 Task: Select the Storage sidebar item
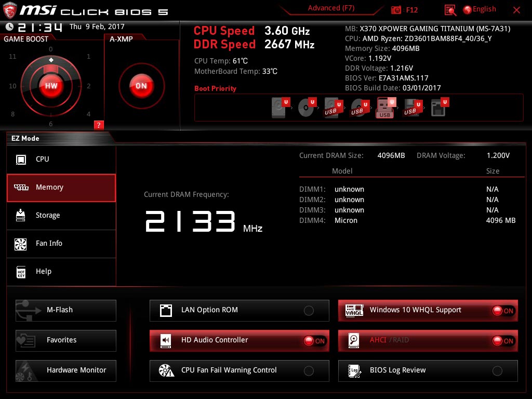point(61,216)
